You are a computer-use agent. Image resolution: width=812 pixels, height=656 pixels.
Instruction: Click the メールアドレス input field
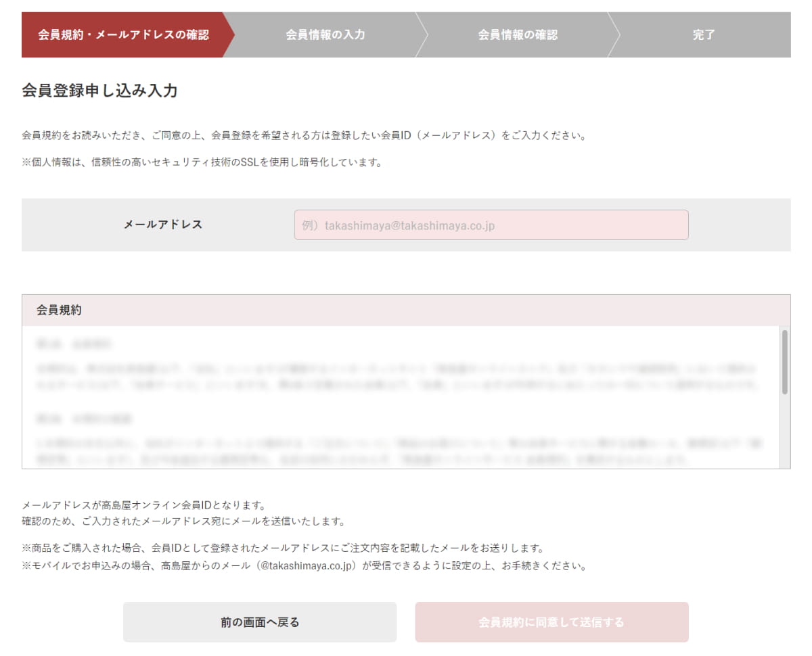491,225
